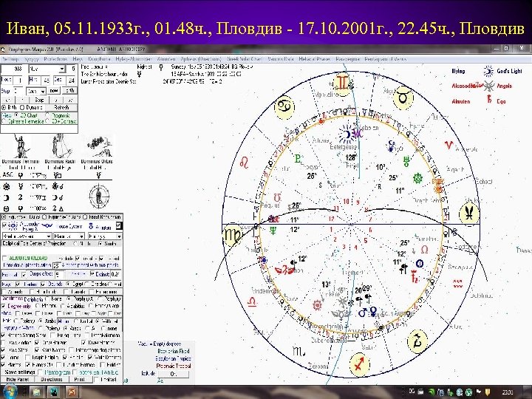The image size is (532, 399).
Task: Open the folder icon on taskbar
Action: click(36, 392)
